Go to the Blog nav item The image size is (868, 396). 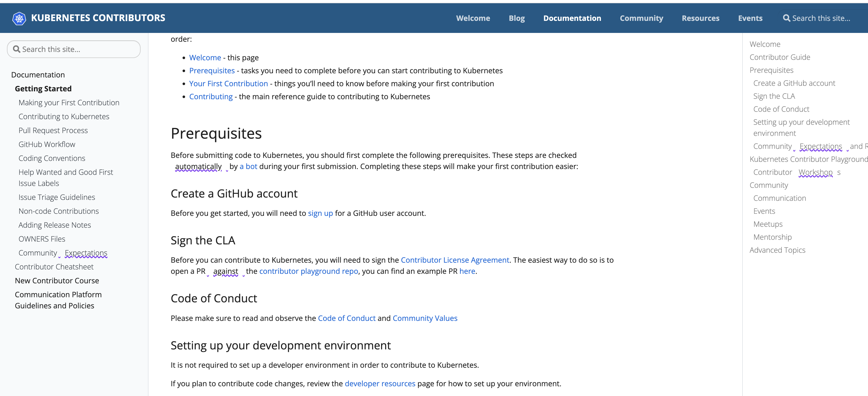click(x=517, y=18)
